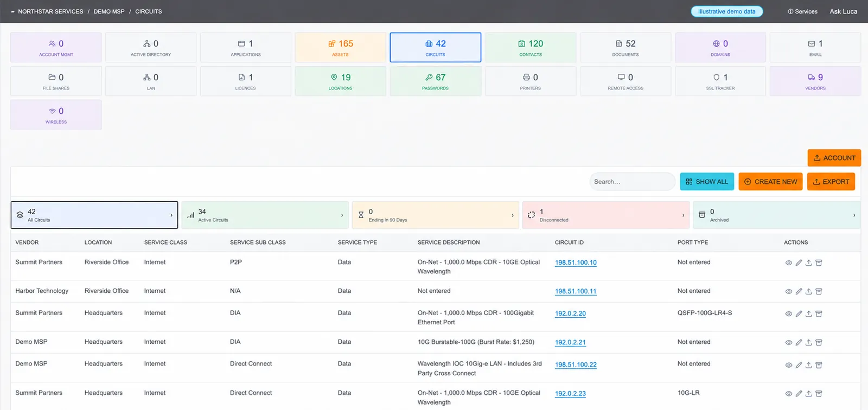This screenshot has height=410, width=868.
Task: Archive the 198.51.100.10 circuit
Action: [x=819, y=263]
